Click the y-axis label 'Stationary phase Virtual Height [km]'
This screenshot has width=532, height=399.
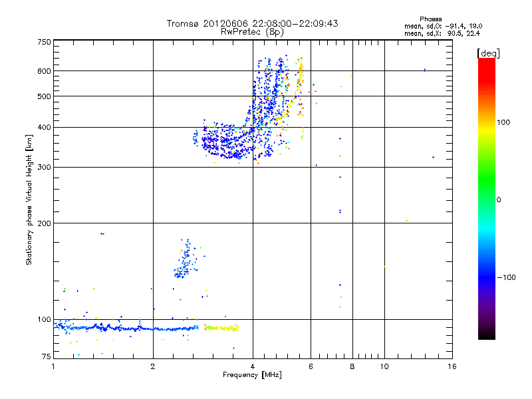click(x=29, y=199)
